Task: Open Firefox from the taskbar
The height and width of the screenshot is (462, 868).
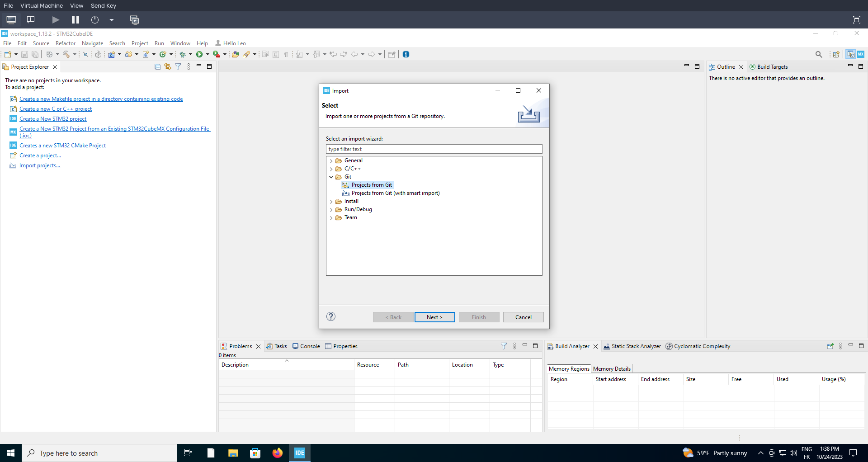Action: (278, 453)
